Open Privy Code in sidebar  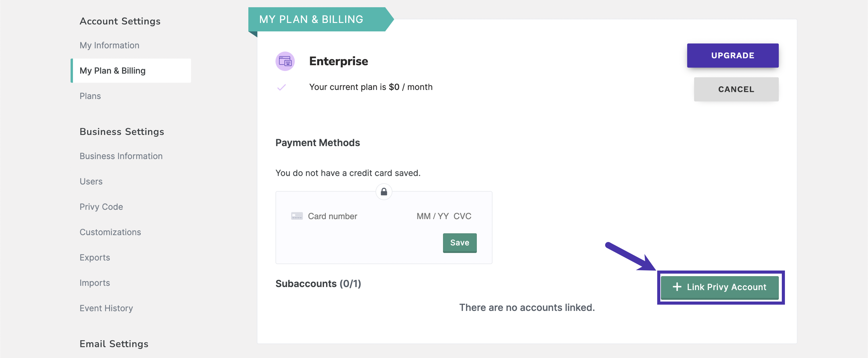[x=101, y=207]
